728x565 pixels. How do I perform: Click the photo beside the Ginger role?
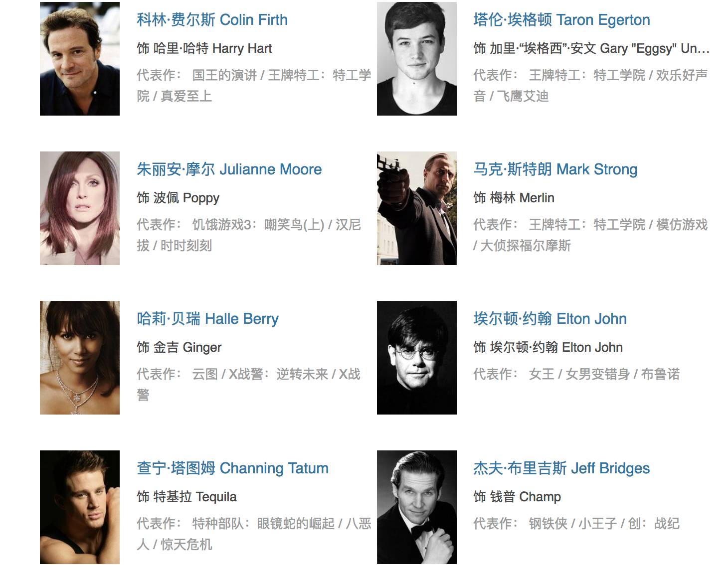coord(80,358)
